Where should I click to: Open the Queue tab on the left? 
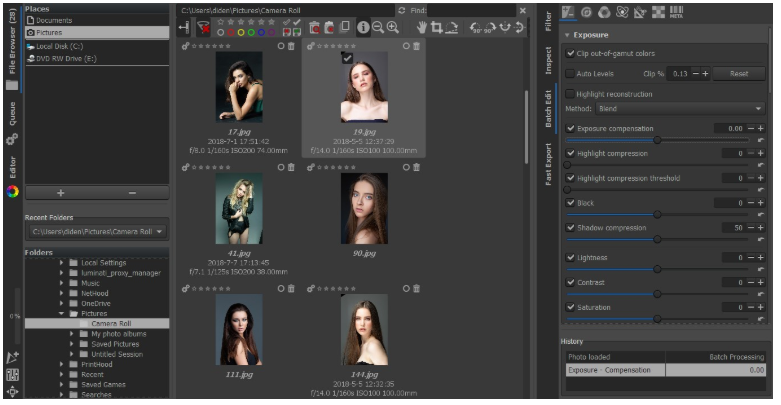click(x=11, y=114)
